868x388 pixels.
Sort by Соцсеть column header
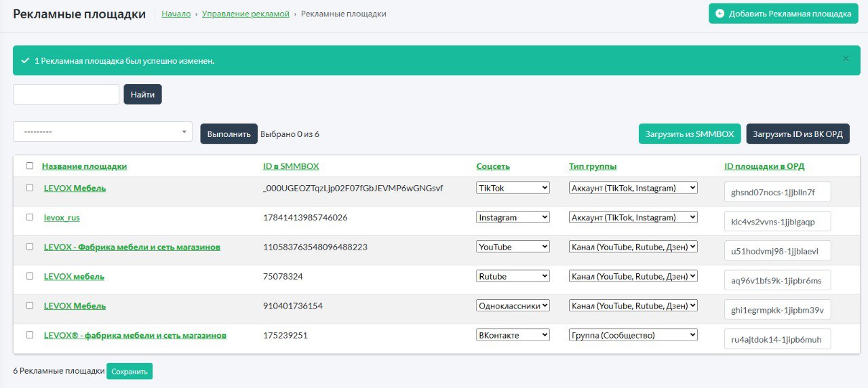(493, 166)
